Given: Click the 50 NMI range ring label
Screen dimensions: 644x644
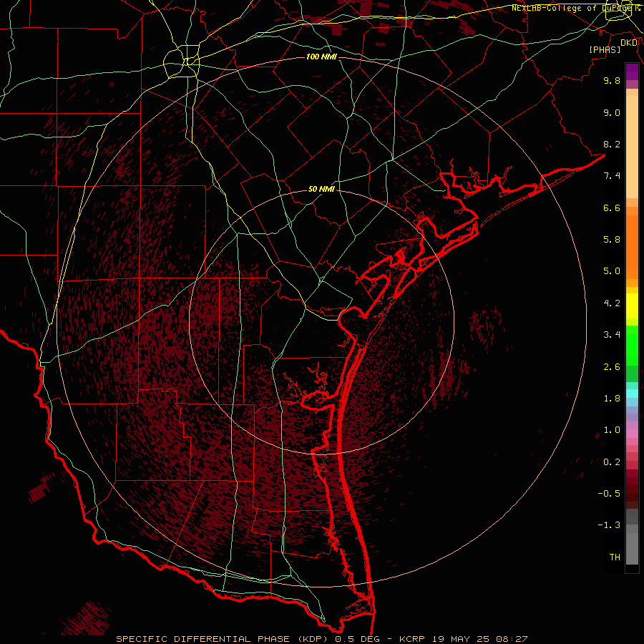Looking at the screenshot, I should [321, 189].
